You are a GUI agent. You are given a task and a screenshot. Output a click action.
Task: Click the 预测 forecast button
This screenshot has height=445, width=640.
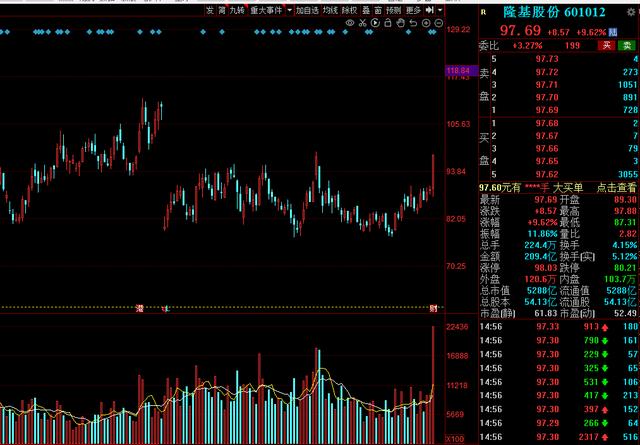[x=393, y=10]
